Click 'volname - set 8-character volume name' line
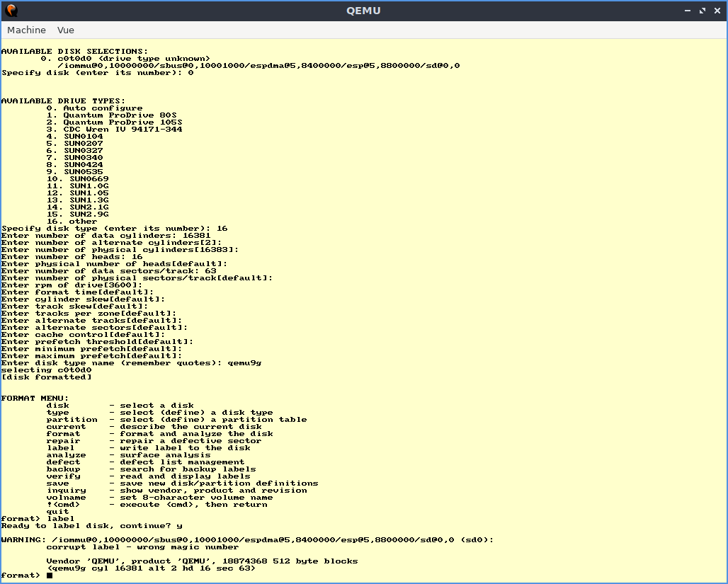The width and height of the screenshot is (728, 584). (159, 498)
